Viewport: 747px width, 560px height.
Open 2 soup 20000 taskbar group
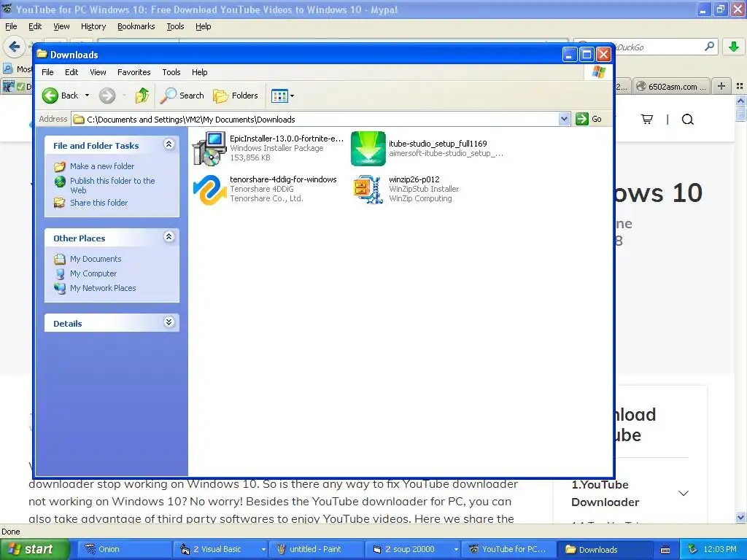pyautogui.click(x=413, y=550)
